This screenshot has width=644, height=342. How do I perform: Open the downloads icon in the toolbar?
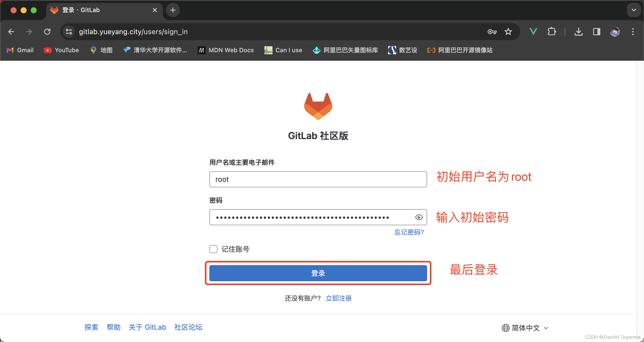[x=579, y=32]
